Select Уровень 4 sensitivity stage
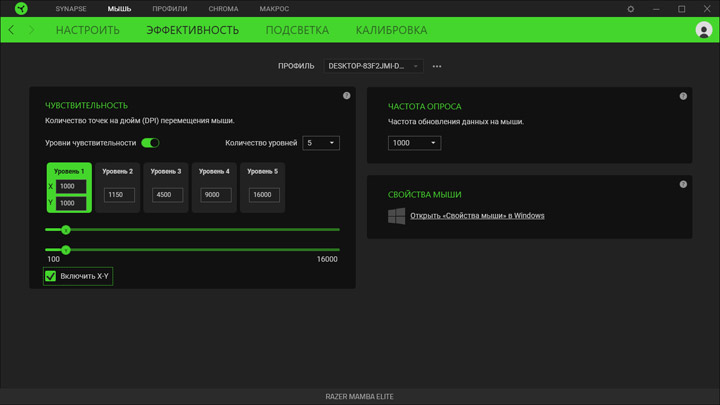The image size is (720, 405). tap(214, 171)
